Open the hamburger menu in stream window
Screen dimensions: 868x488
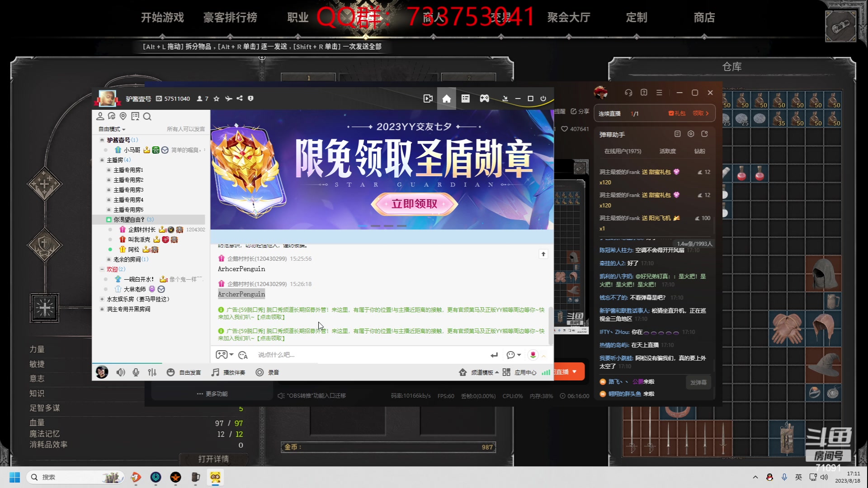pos(659,93)
